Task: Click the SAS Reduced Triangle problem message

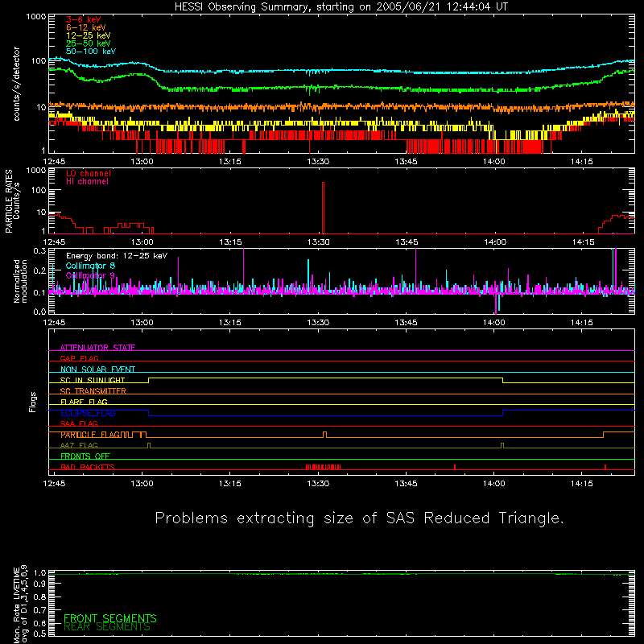Action: (359, 518)
